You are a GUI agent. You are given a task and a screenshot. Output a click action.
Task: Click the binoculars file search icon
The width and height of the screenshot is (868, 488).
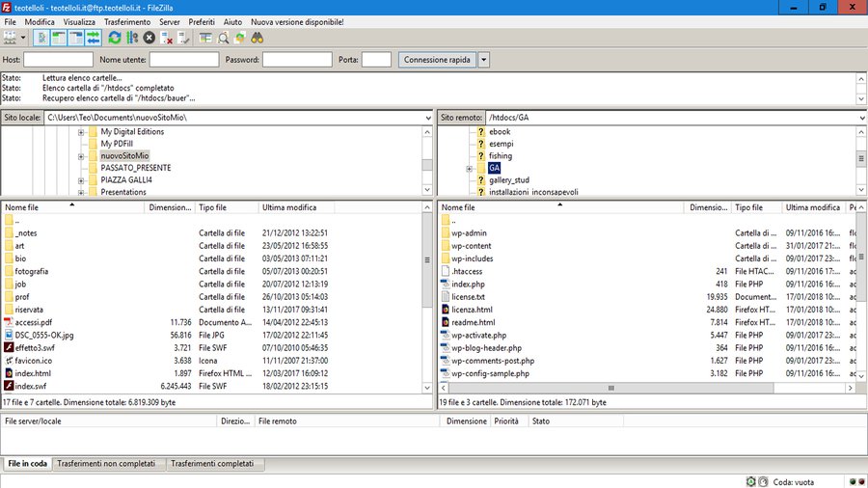tap(258, 38)
